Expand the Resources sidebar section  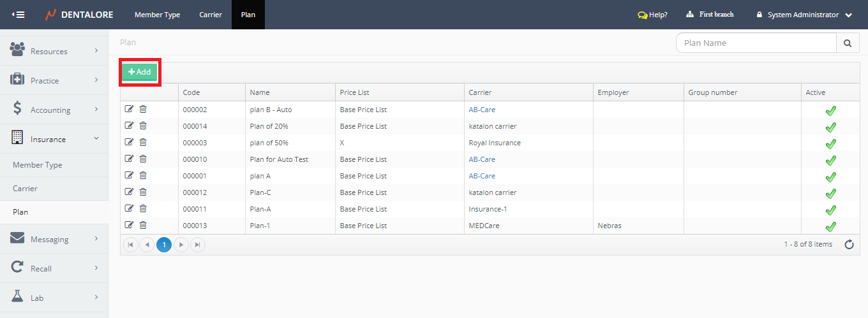click(x=54, y=51)
